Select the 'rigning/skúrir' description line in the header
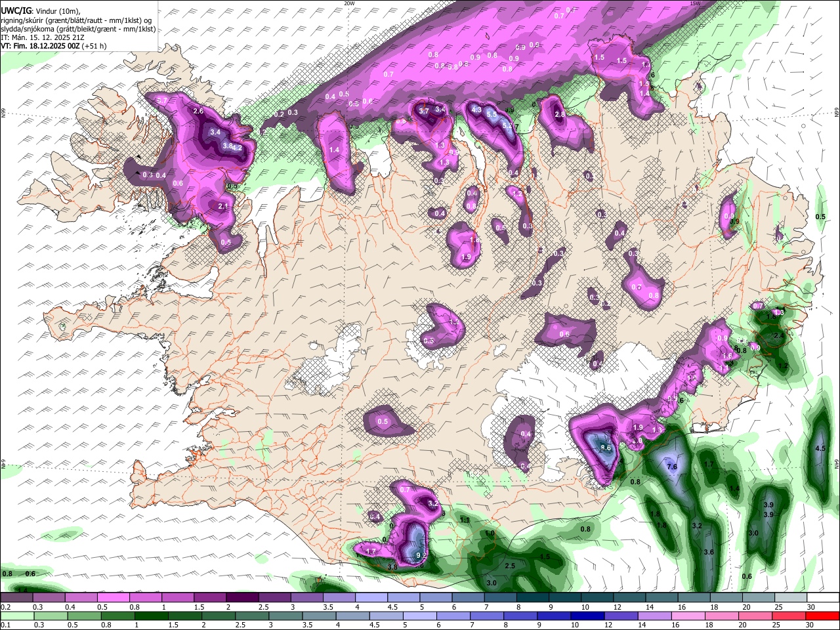The height and width of the screenshot is (630, 840). (x=76, y=20)
